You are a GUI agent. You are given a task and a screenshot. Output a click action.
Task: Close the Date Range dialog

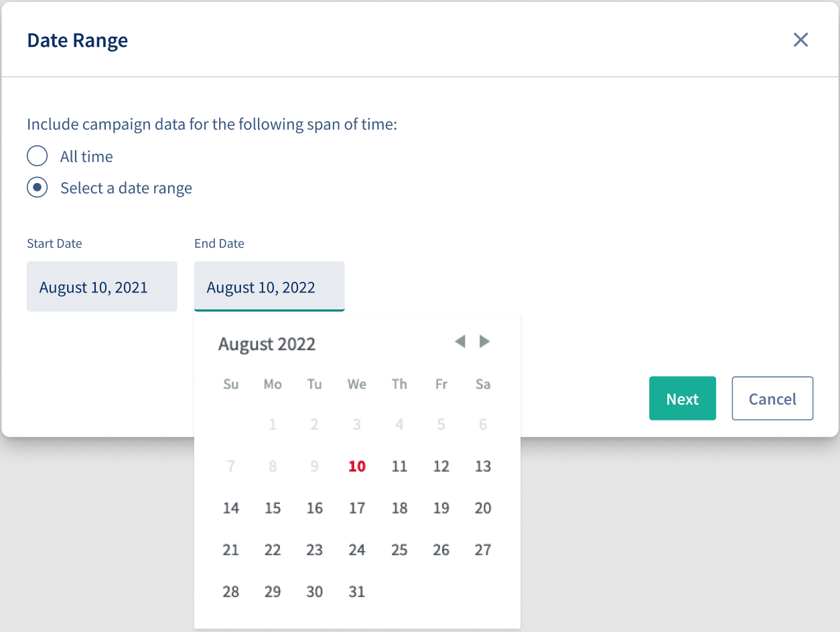tap(800, 40)
